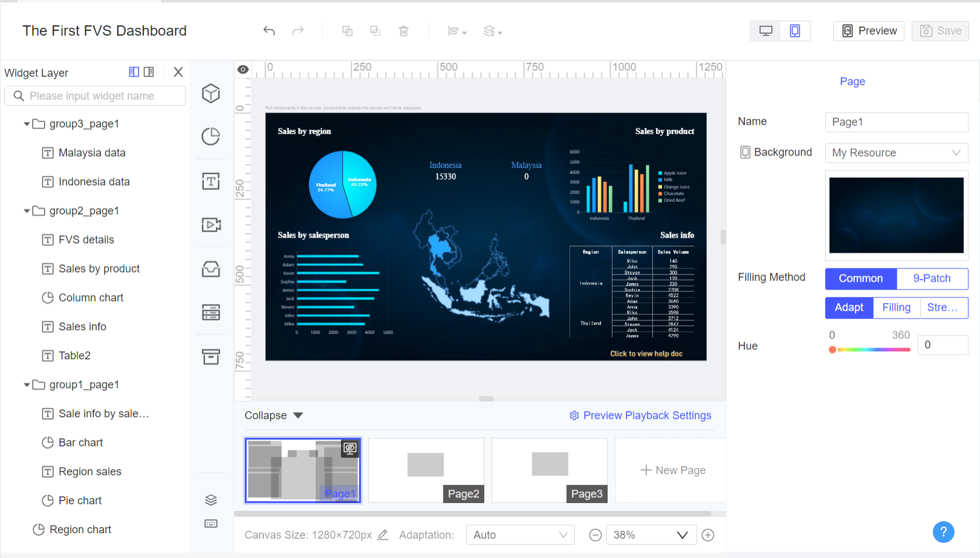Open the video/media component icon
The width and height of the screenshot is (980, 558).
[x=210, y=224]
